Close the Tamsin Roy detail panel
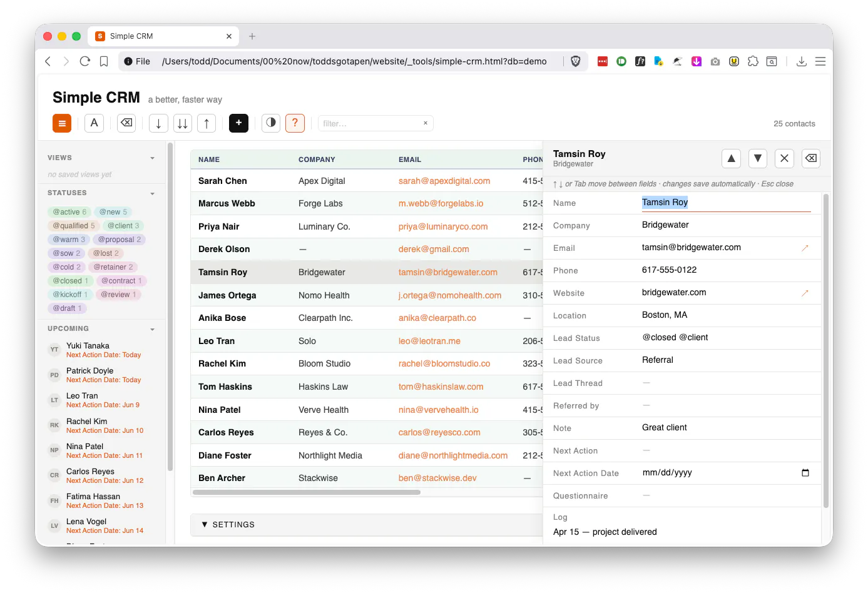The image size is (868, 593). click(784, 158)
